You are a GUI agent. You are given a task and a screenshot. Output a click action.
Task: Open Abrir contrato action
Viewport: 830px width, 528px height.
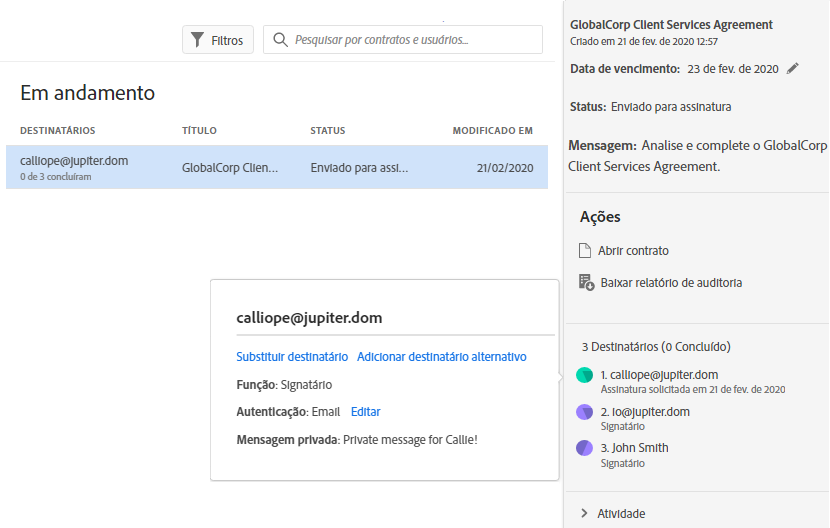(x=633, y=250)
